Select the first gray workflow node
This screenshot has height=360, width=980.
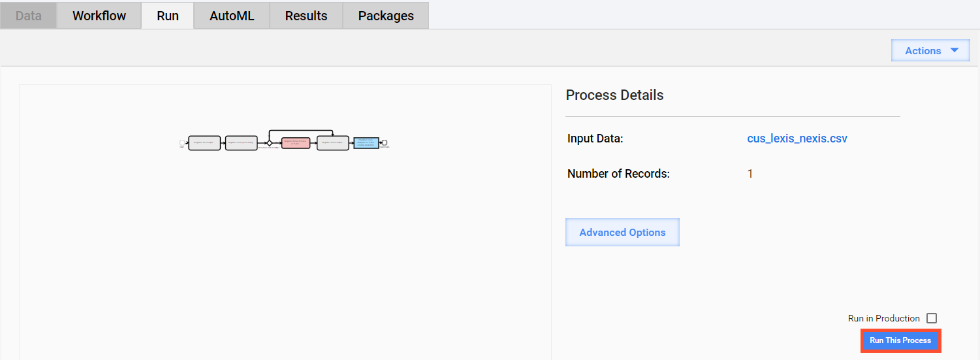(x=204, y=143)
